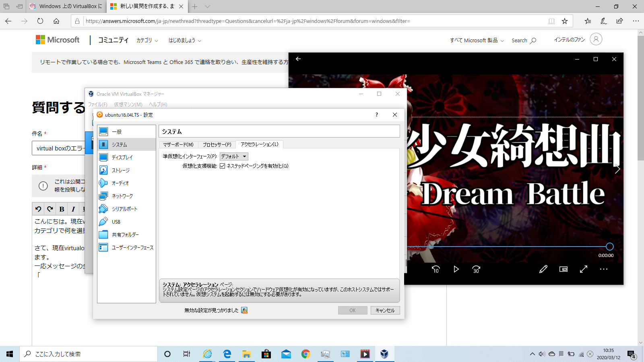Open the ネットワーク settings category
Screen dimensions: 644x362
(126, 196)
